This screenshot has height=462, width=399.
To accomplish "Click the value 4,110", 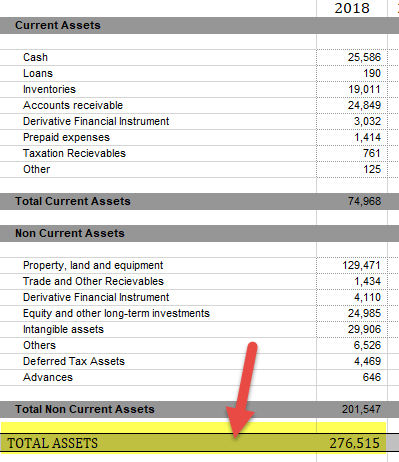I will tap(367, 297).
